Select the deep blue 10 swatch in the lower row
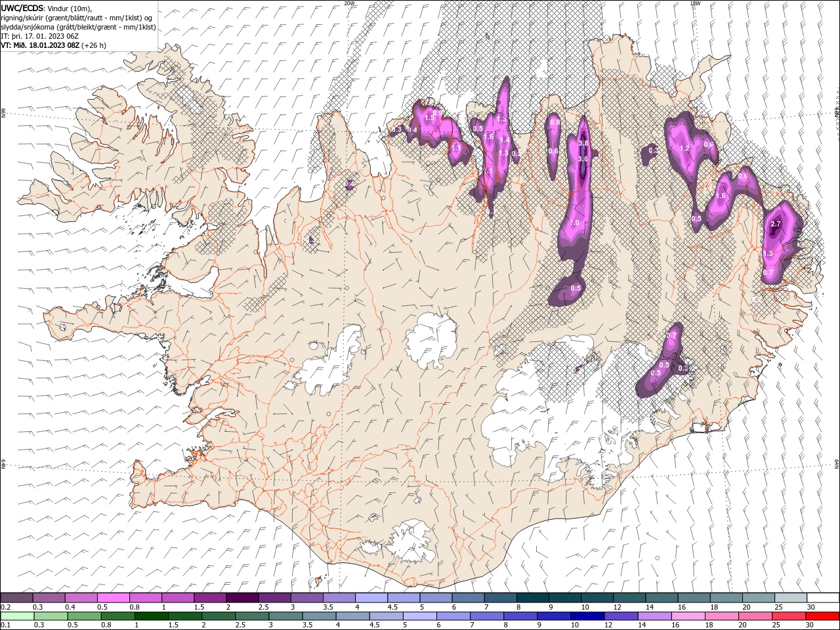 (587, 616)
